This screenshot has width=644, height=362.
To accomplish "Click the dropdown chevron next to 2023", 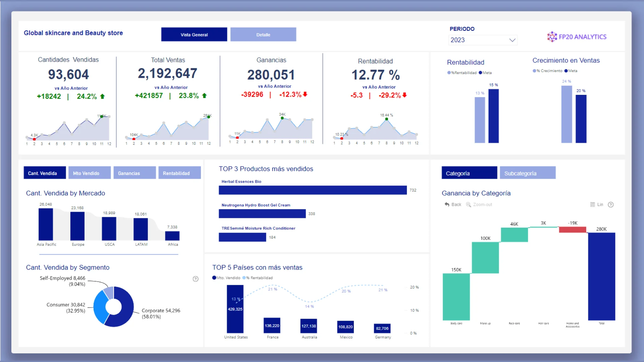I will coord(512,40).
